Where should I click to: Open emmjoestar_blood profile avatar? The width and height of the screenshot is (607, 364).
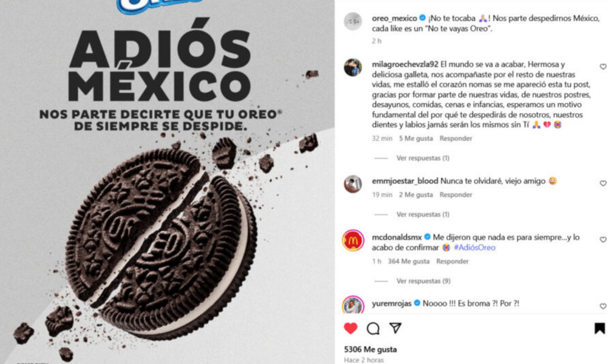point(353,184)
